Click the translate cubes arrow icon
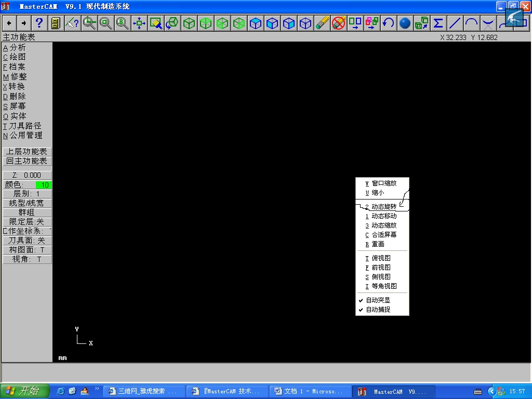This screenshot has height=399, width=532. pyautogui.click(x=422, y=23)
